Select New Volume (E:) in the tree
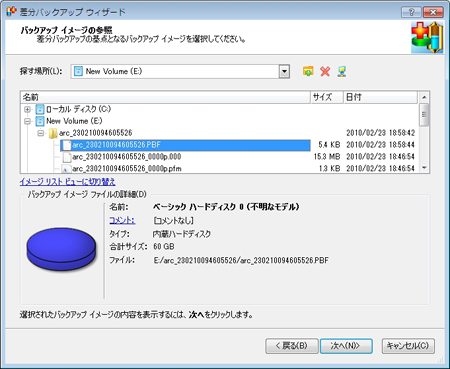450x369 pixels. click(74, 121)
